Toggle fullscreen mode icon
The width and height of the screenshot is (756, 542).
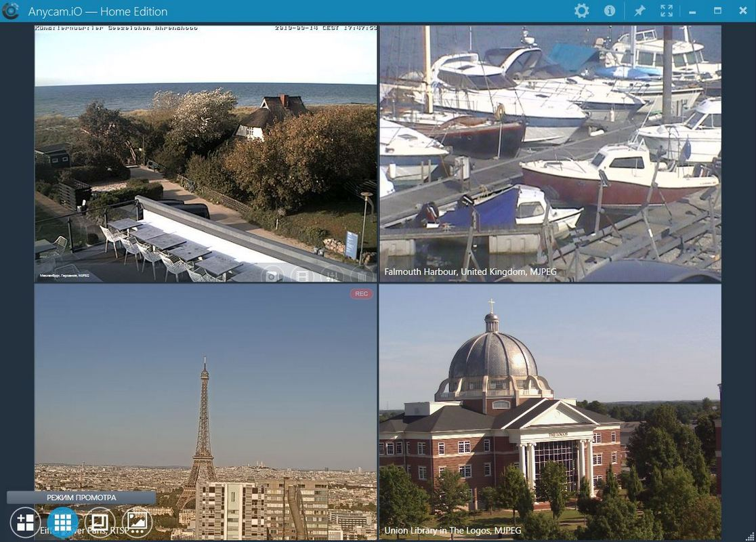pyautogui.click(x=667, y=11)
